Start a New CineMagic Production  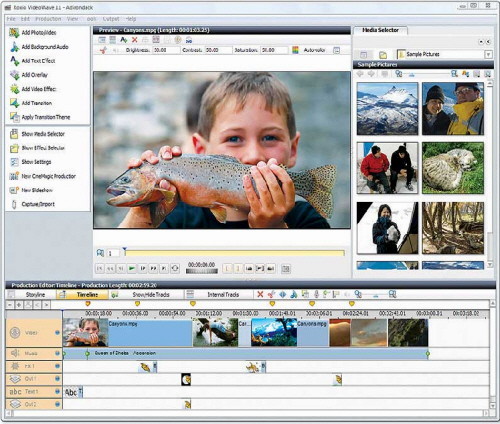[x=43, y=176]
